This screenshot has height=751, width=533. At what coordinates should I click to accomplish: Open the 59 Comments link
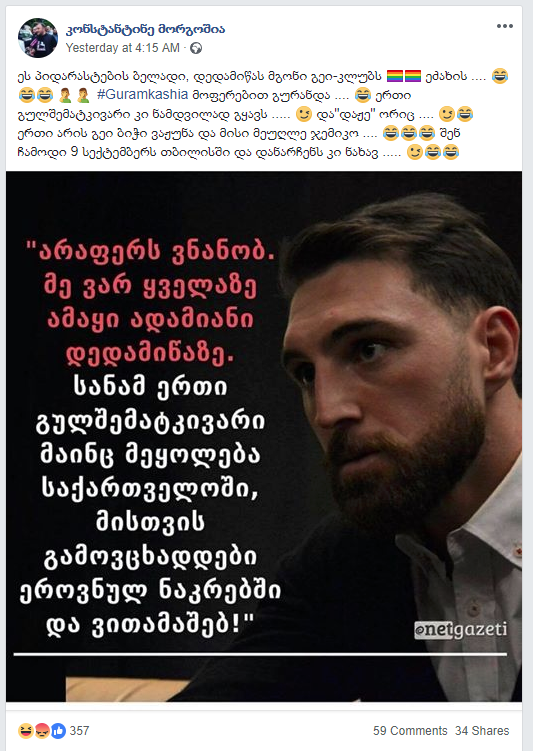(410, 731)
